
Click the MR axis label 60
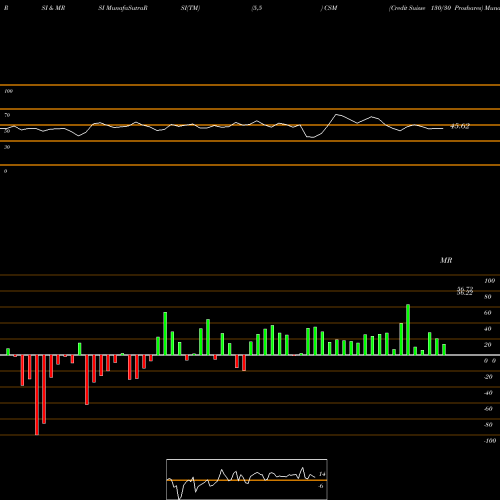coord(488,313)
